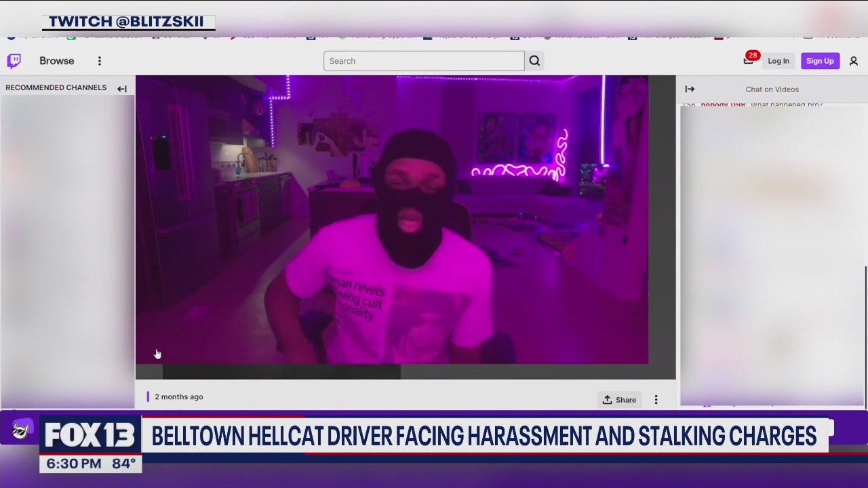The height and width of the screenshot is (488, 868).
Task: Click the Share upload icon
Action: tap(608, 399)
